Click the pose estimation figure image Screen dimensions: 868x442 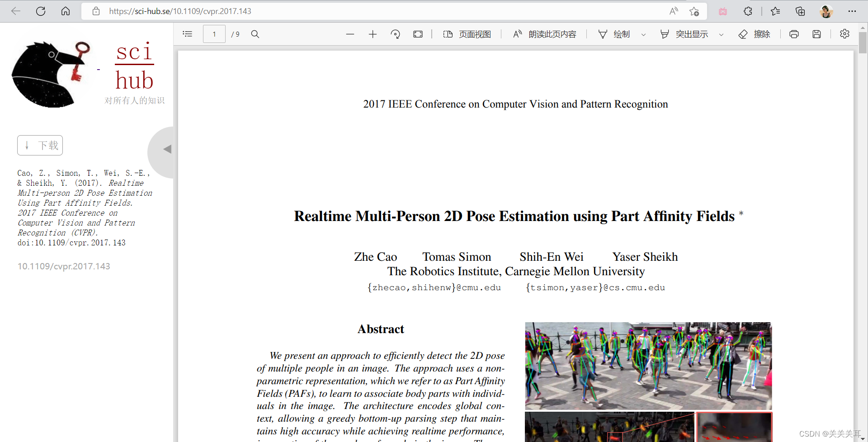click(648, 366)
